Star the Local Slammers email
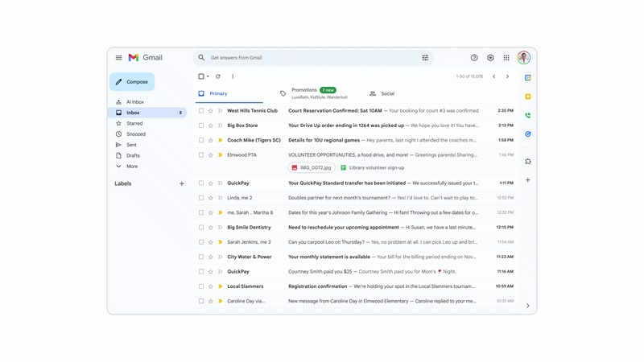 tap(211, 286)
